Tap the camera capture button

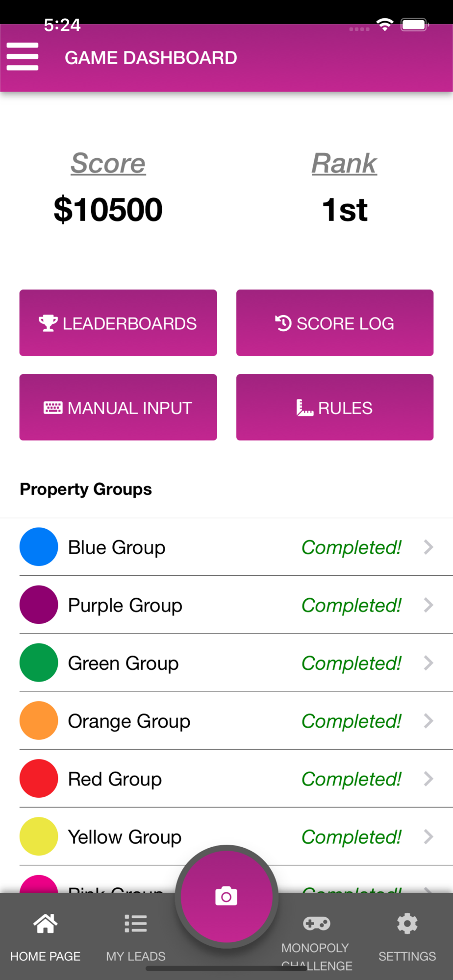click(x=226, y=896)
